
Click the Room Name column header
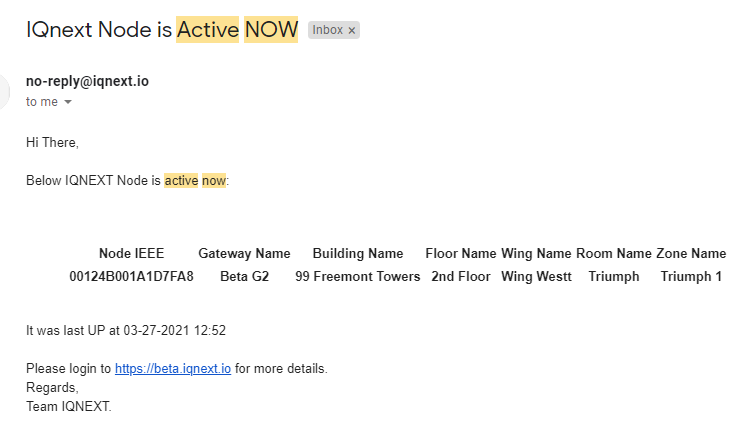coord(614,253)
